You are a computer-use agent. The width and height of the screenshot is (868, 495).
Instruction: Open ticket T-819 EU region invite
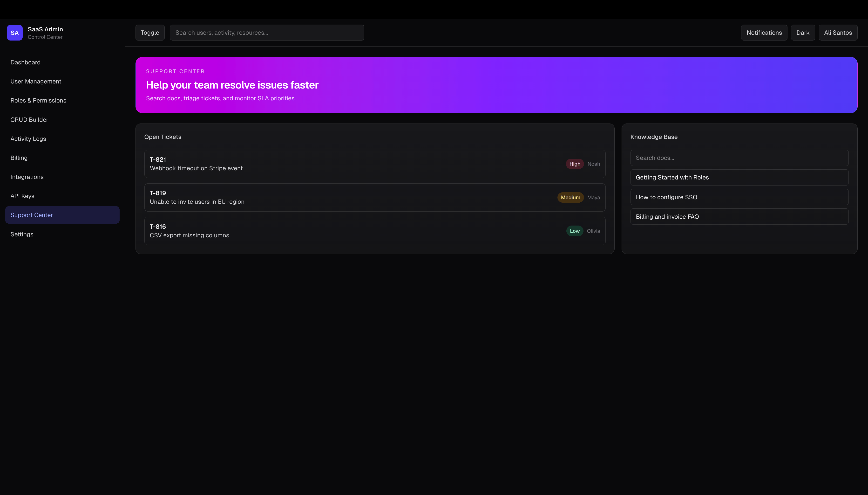(375, 198)
